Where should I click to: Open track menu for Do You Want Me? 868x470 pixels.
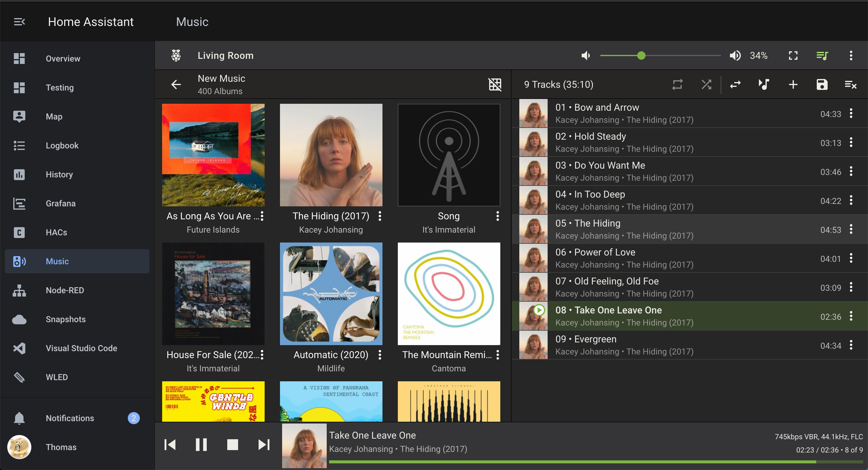(851, 171)
